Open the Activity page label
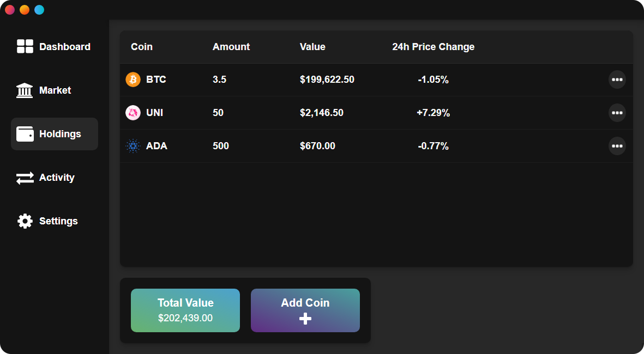644x354 pixels. click(x=57, y=178)
